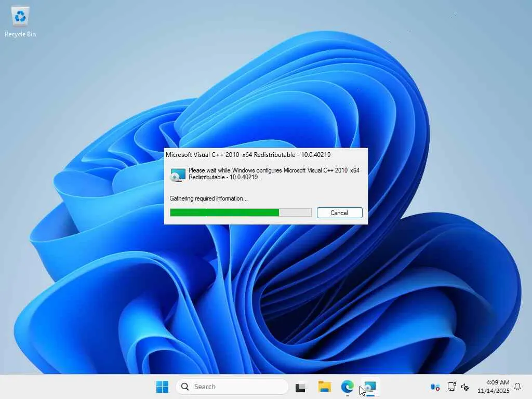Screen dimensions: 532x399
Task: Open network status in the system tray
Action: click(x=451, y=387)
